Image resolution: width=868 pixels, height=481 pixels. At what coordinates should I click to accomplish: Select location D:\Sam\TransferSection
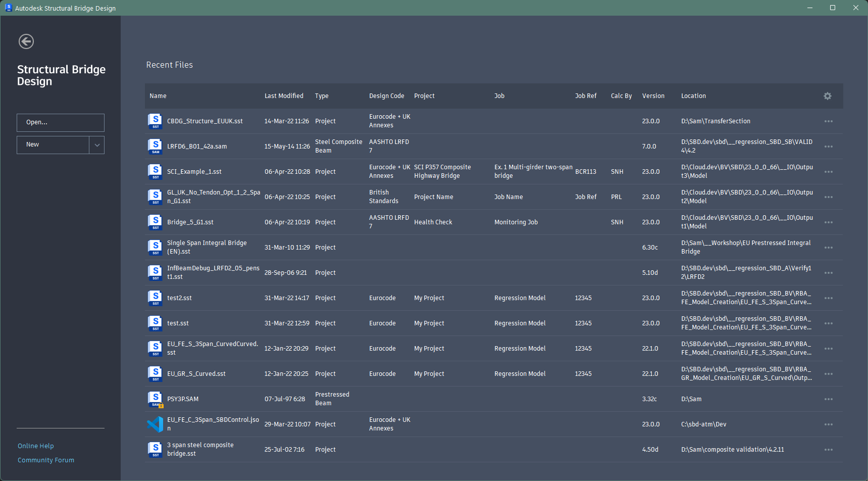click(x=716, y=121)
